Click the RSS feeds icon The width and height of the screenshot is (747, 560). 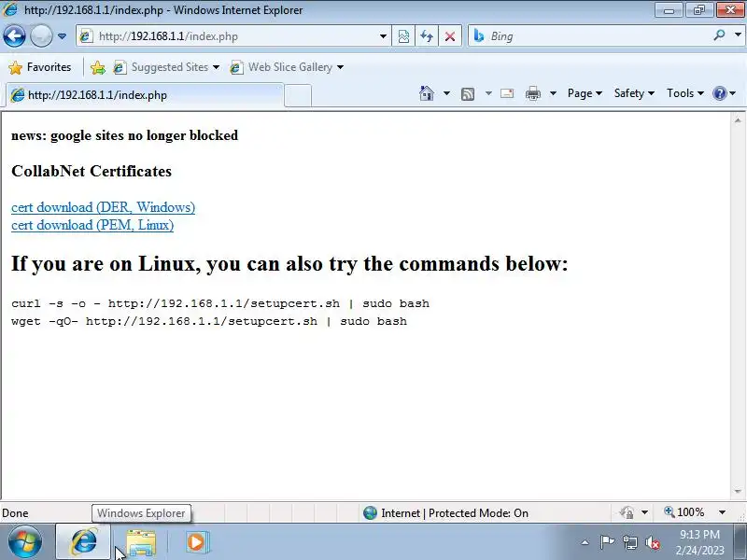(x=468, y=94)
